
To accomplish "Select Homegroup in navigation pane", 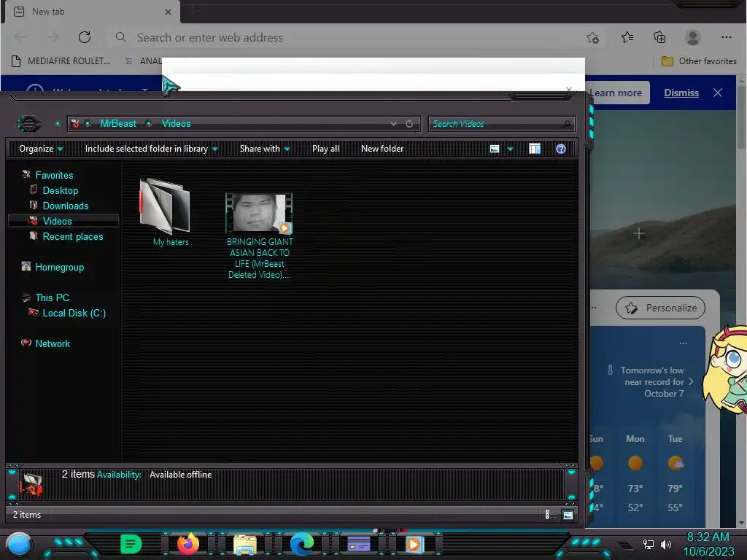I will tap(60, 267).
